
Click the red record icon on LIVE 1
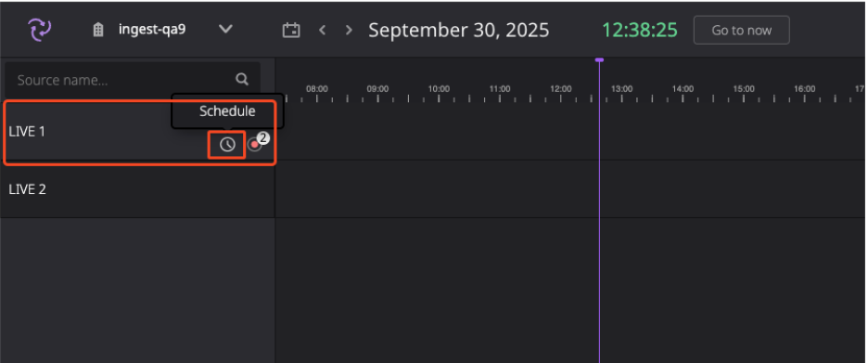coord(254,145)
